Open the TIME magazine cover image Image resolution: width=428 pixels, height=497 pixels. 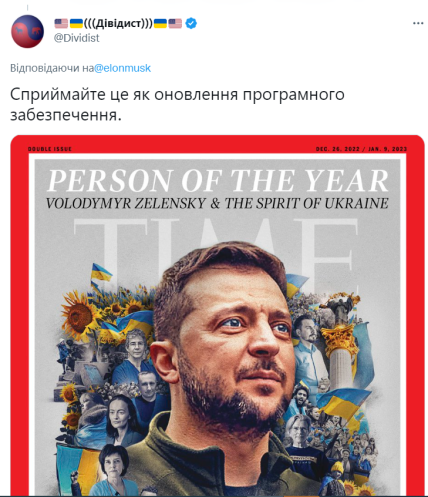coord(218,315)
